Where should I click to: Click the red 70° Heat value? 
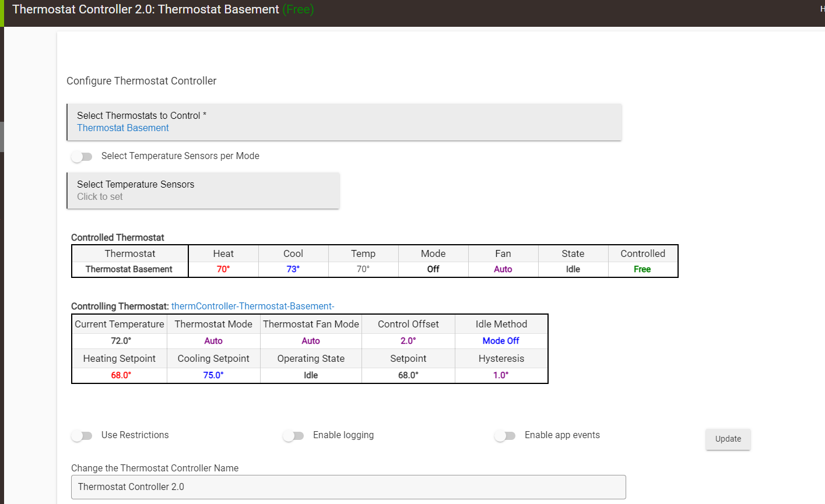coord(223,269)
